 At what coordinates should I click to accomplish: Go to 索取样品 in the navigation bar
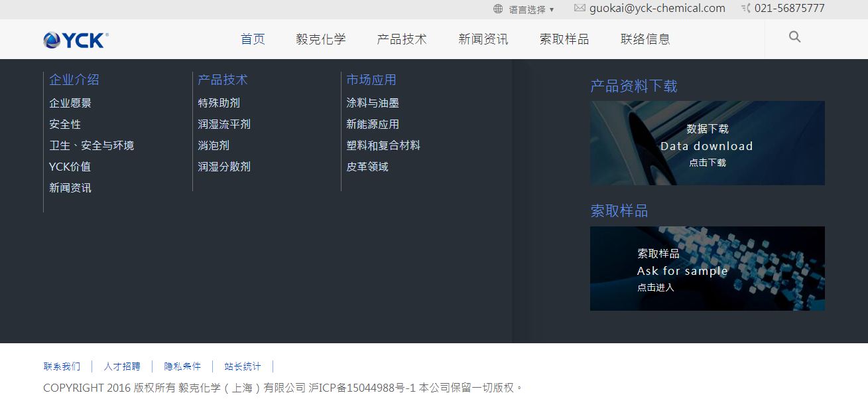click(564, 39)
